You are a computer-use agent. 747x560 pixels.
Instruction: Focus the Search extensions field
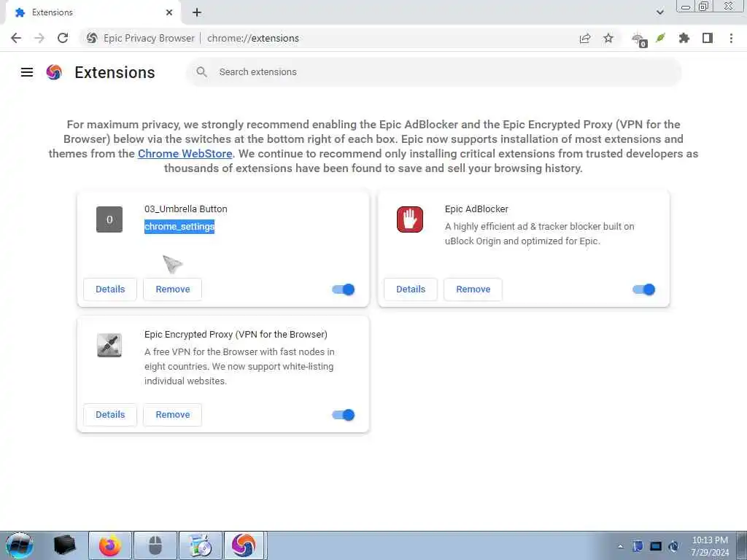pyautogui.click(x=433, y=72)
